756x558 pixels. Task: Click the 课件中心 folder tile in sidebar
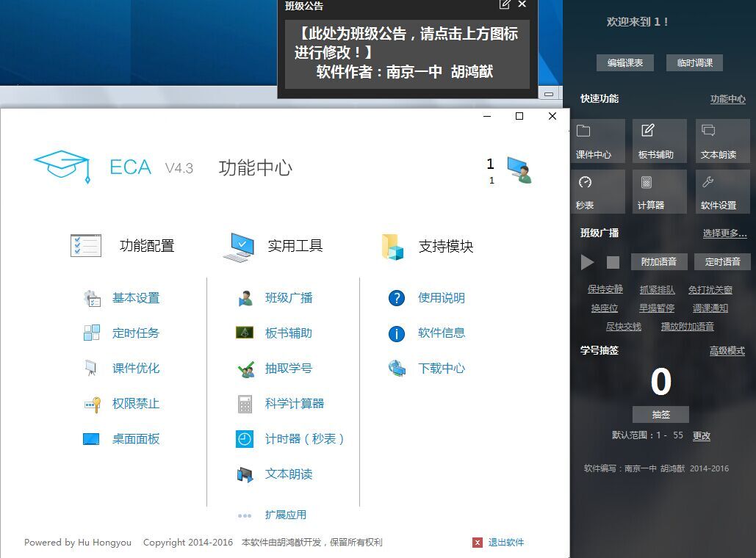pyautogui.click(x=598, y=141)
